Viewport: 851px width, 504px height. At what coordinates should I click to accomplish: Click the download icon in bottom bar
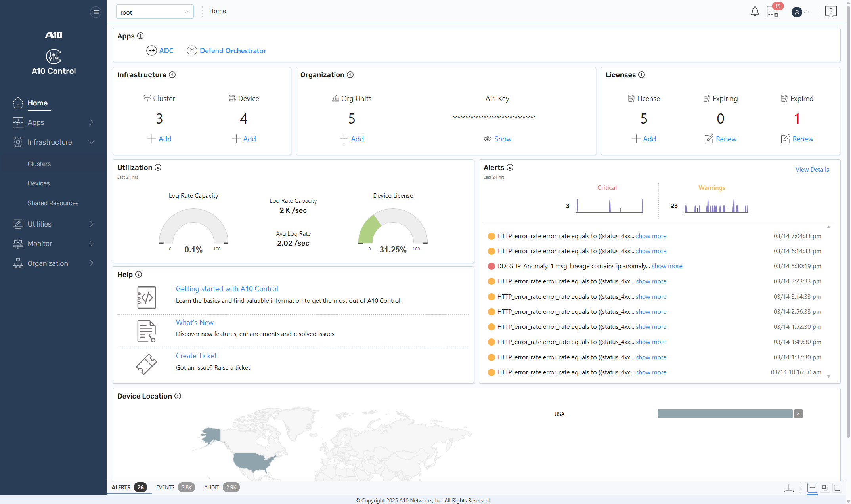click(788, 488)
